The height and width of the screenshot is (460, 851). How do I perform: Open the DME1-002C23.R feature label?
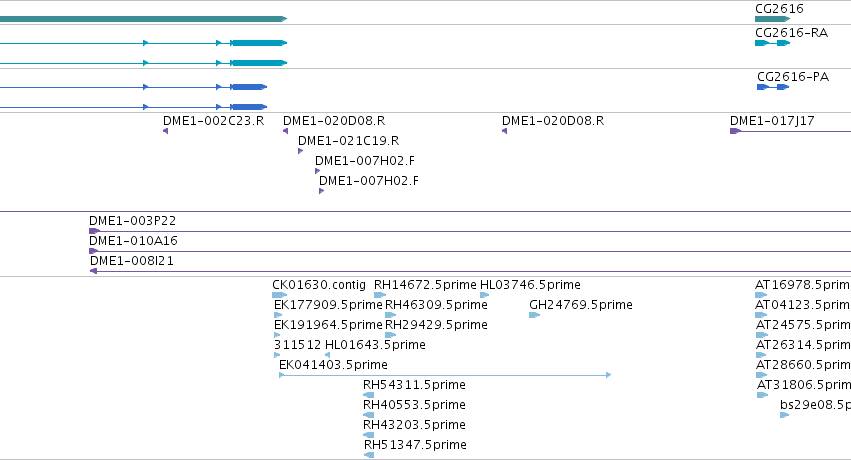[213, 121]
